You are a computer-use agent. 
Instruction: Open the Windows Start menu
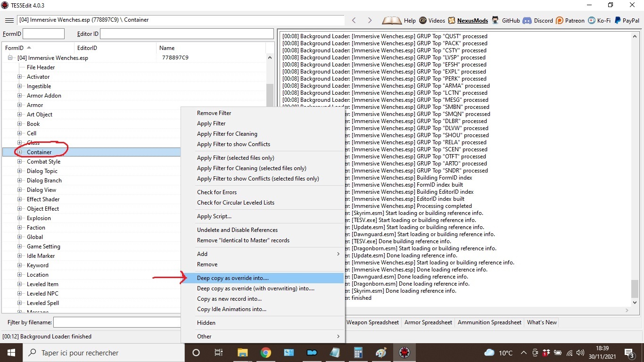coord(11,353)
